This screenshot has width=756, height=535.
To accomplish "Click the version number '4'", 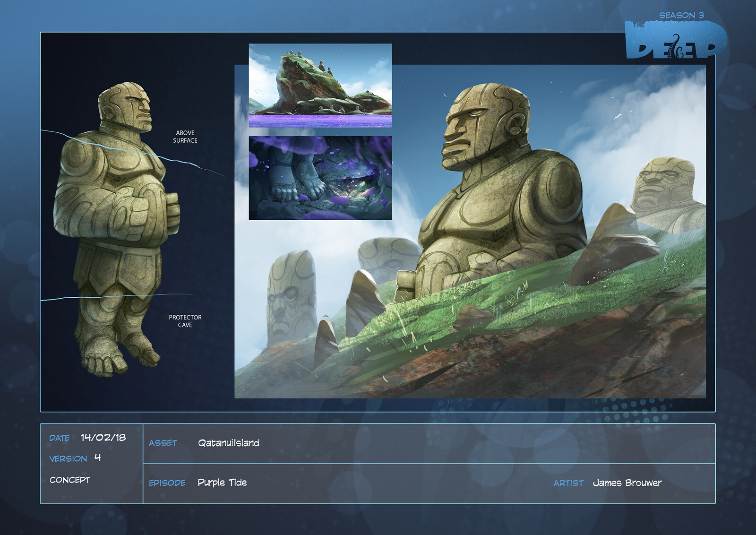I will (x=97, y=457).
